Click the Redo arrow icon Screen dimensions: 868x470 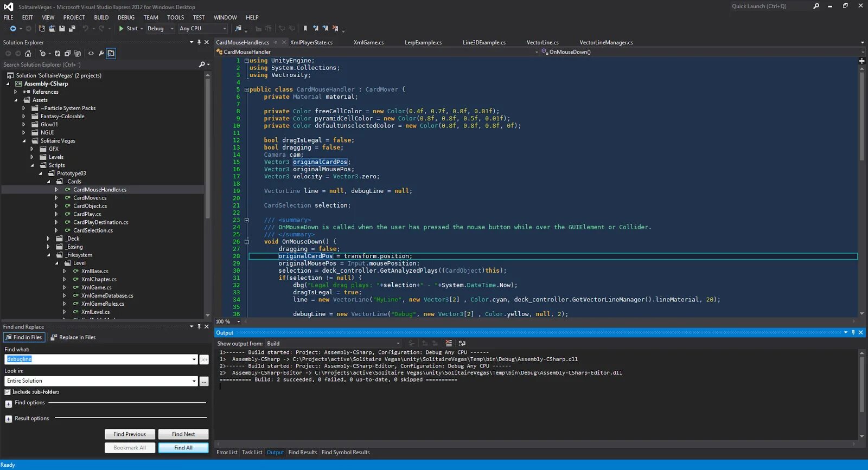pyautogui.click(x=101, y=29)
